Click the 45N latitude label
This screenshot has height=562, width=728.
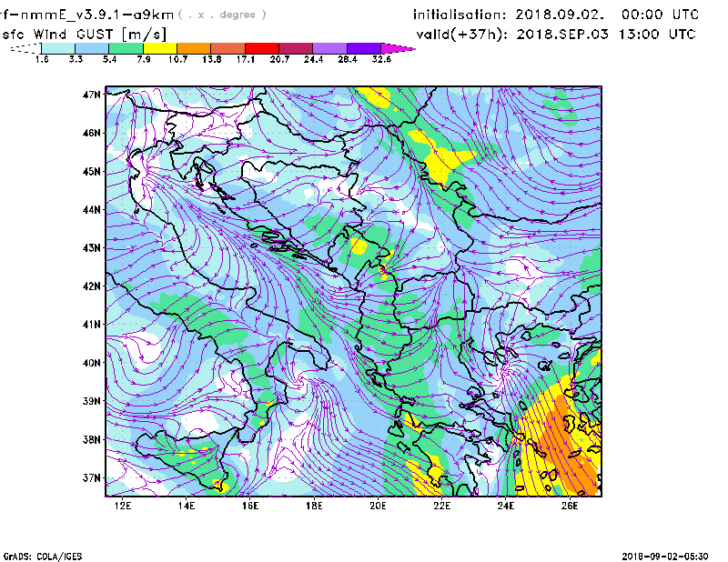[x=92, y=171]
